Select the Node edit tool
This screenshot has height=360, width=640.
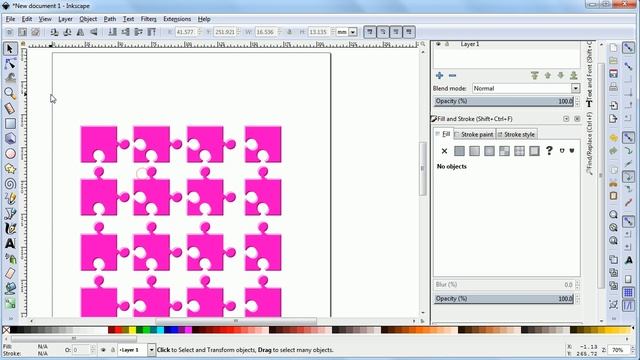click(10, 63)
